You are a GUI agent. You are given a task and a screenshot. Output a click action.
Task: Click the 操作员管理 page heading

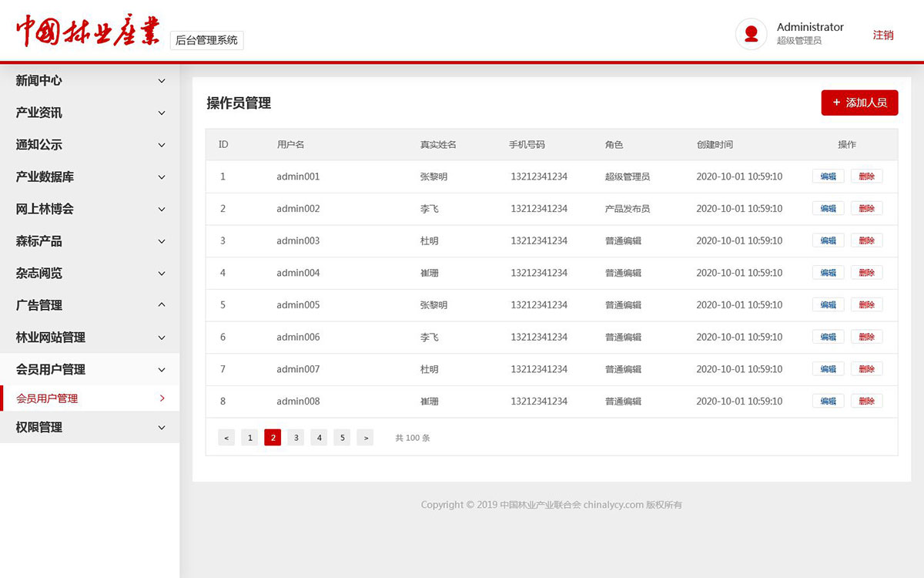pyautogui.click(x=239, y=103)
